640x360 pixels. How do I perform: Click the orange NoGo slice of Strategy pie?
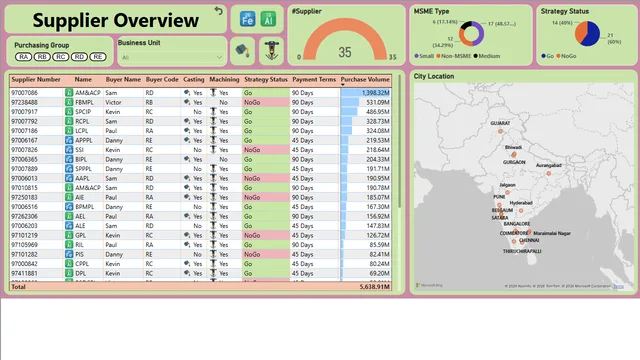click(580, 32)
